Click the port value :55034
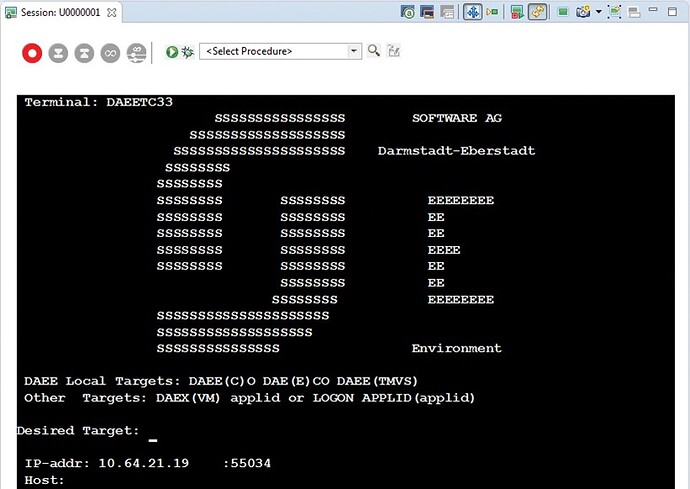The width and height of the screenshot is (690, 489). [246, 463]
